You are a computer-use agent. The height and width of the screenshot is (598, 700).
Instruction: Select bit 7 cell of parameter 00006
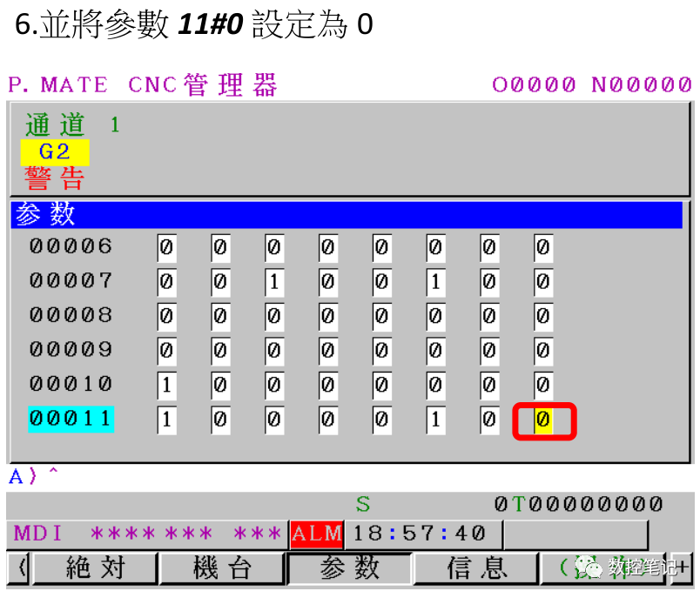click(166, 248)
